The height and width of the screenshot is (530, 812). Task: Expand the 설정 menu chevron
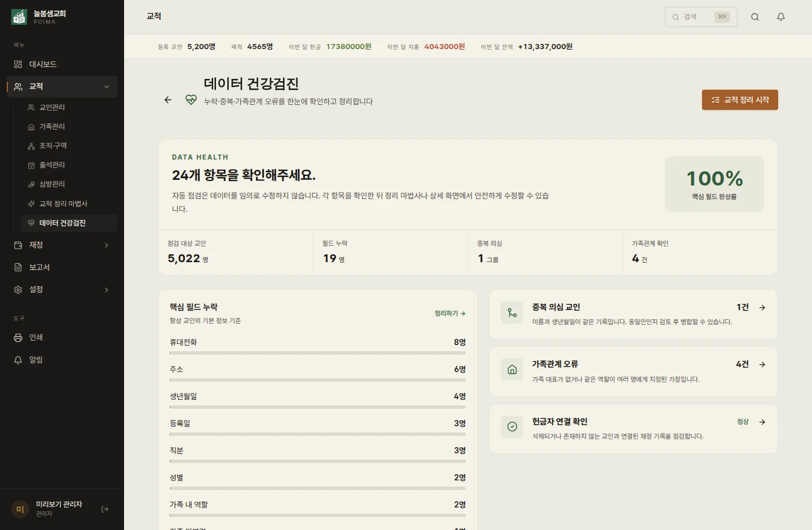tap(107, 290)
